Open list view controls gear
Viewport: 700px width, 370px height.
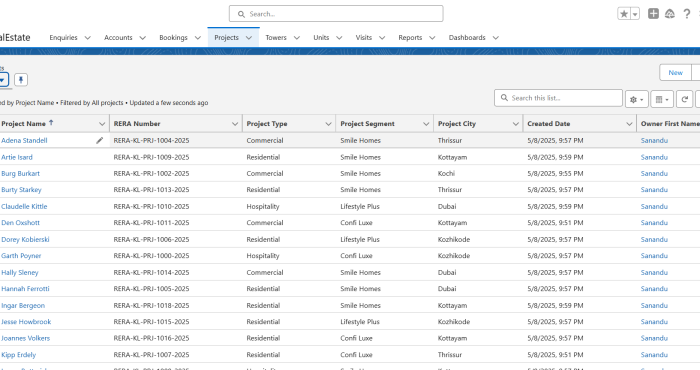pyautogui.click(x=636, y=100)
